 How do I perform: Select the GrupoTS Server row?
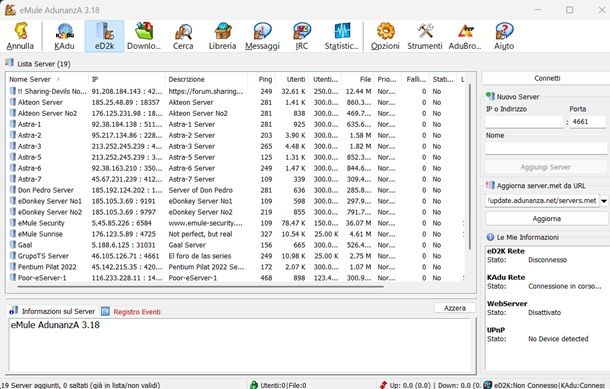(x=236, y=256)
